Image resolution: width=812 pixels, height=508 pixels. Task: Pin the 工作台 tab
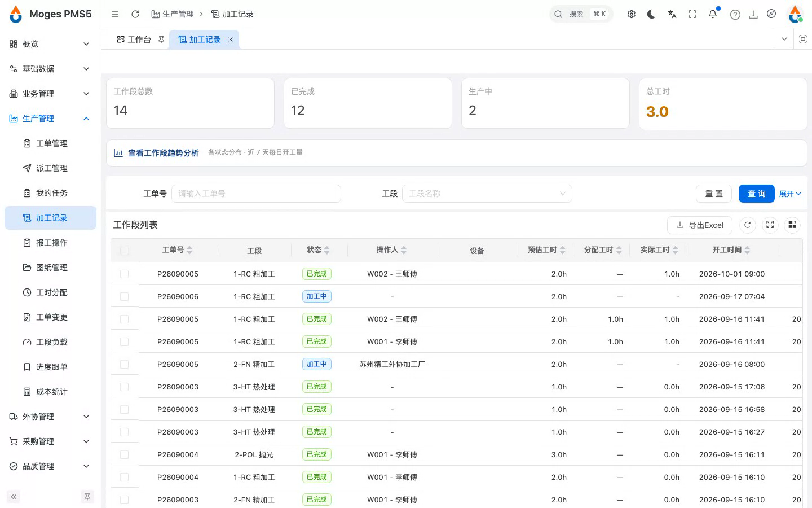pos(161,40)
